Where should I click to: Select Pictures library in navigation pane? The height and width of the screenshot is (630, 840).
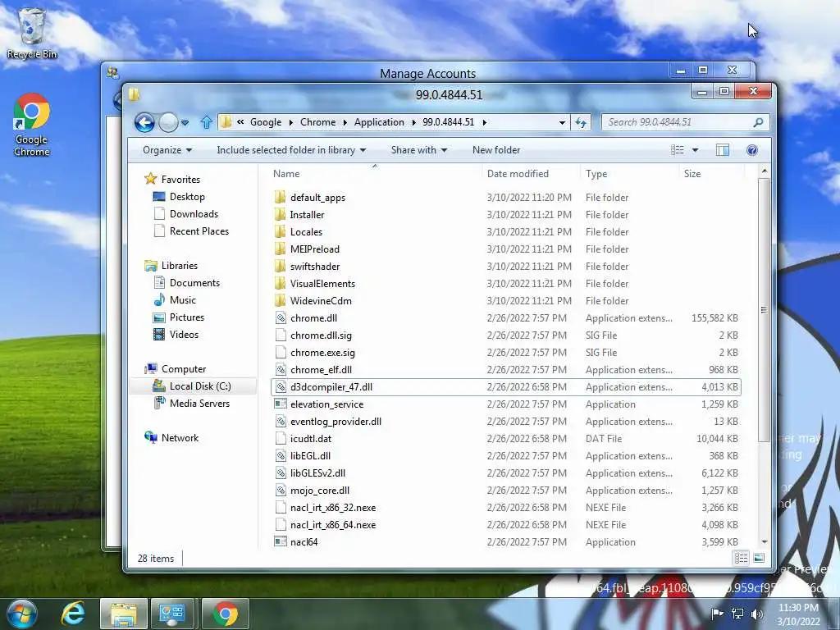click(x=187, y=317)
